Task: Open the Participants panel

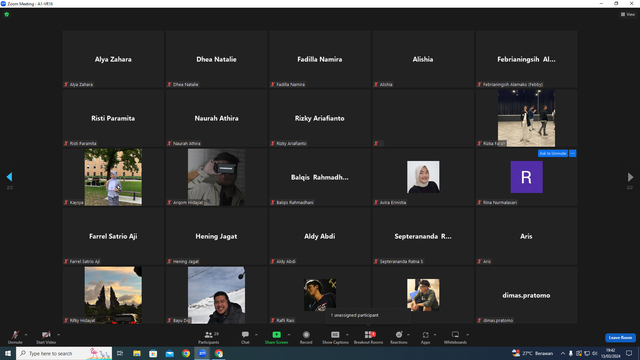Action: 209,337
